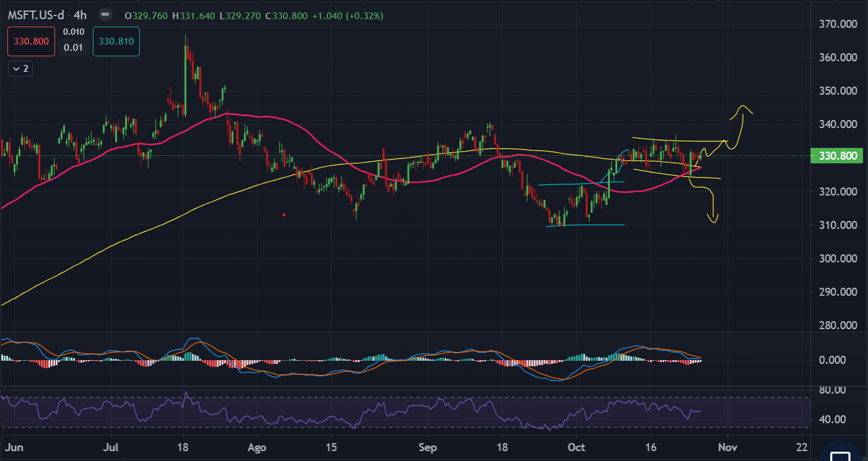Click the Ago label on time axis
This screenshot has height=461, width=868.
point(256,447)
